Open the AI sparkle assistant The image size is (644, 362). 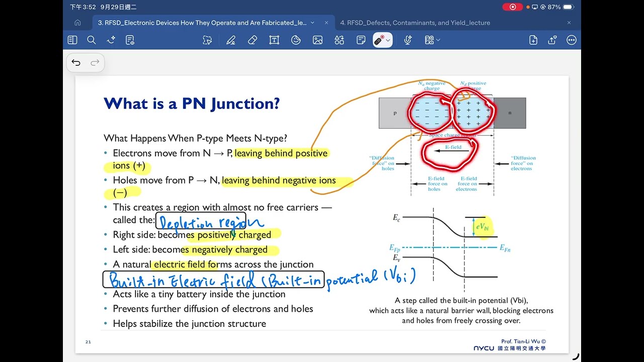pyautogui.click(x=111, y=40)
